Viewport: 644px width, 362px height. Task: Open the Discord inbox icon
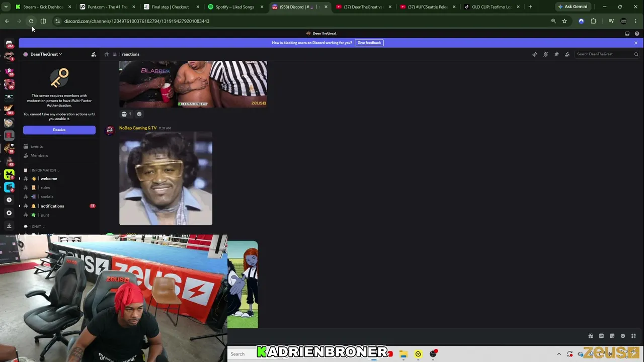coord(627,34)
